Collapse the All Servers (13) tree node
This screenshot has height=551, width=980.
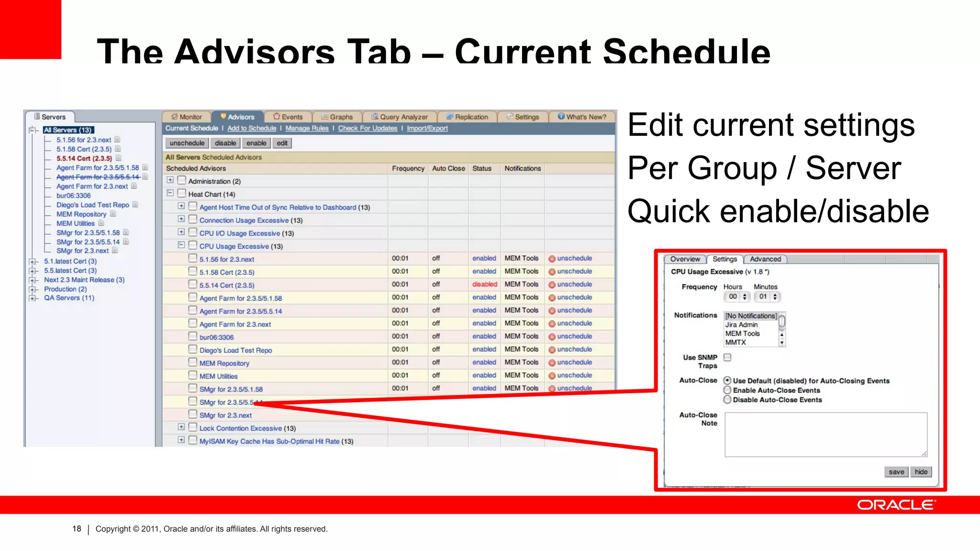click(x=33, y=130)
